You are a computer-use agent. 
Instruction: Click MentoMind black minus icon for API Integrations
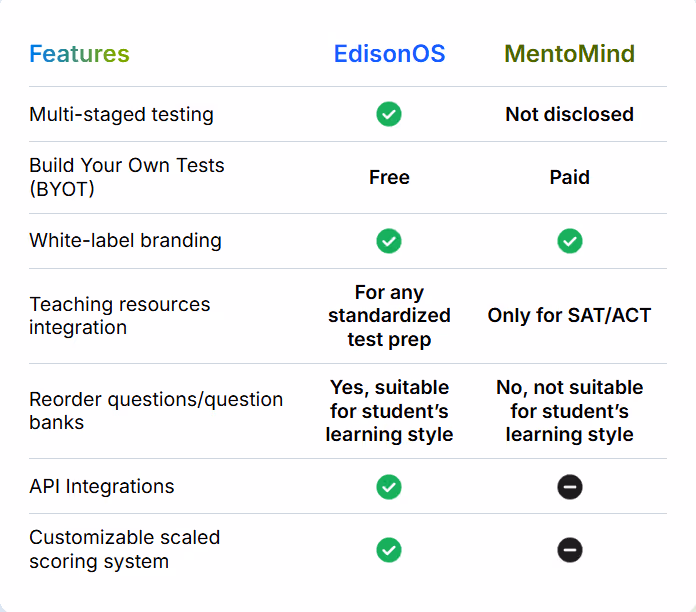point(569,487)
